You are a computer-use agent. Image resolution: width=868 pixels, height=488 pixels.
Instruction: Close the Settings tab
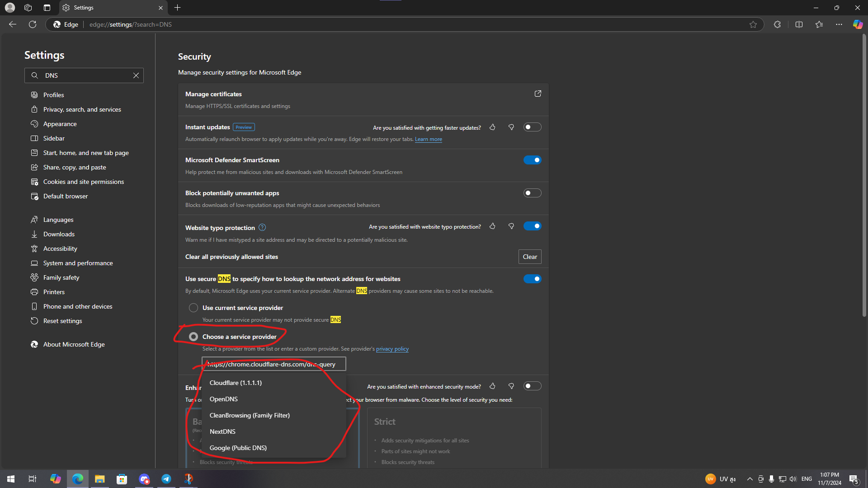coord(160,8)
